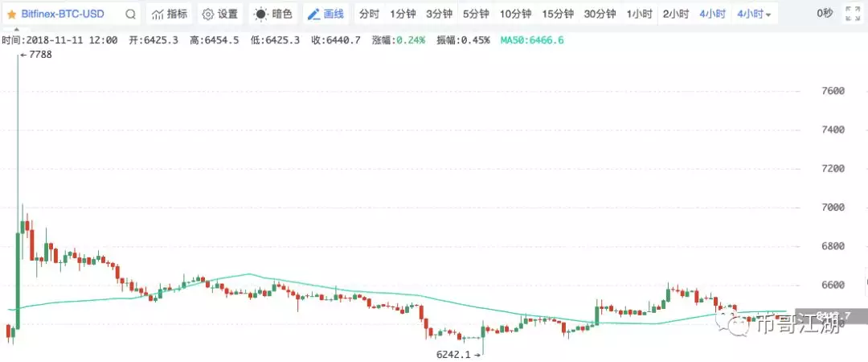
Task: Click the favorite star icon beside Bitfinex-BTC-USD
Action: pos(11,14)
